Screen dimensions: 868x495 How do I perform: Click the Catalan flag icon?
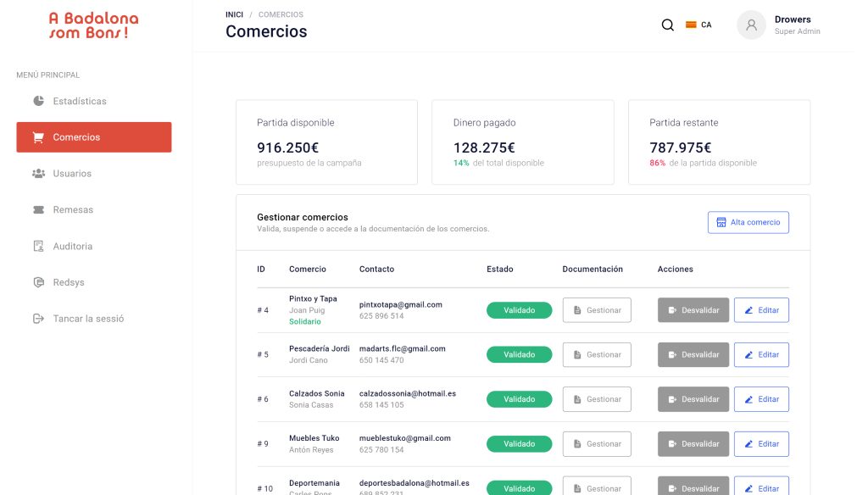[691, 25]
